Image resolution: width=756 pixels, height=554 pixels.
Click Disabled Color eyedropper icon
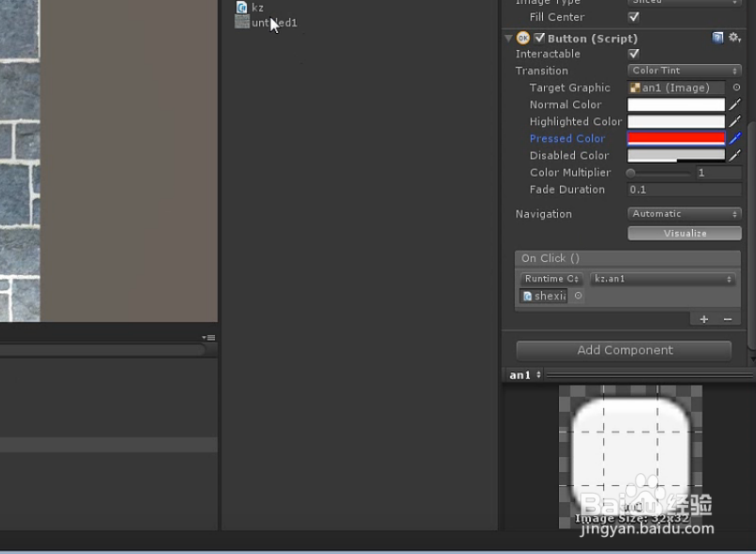734,155
